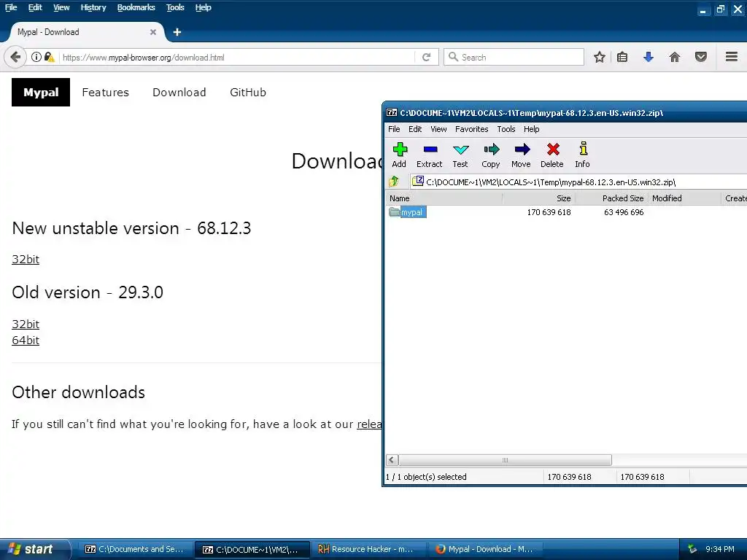Image resolution: width=747 pixels, height=560 pixels.
Task: Switch to Resource Hacker taskbar window
Action: click(x=370, y=549)
